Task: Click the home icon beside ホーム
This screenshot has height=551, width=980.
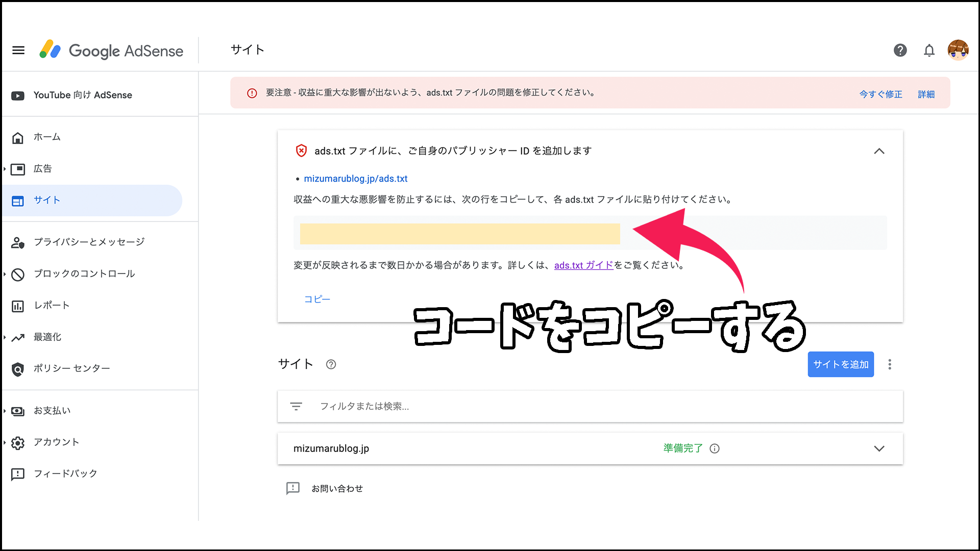Action: coord(18,138)
